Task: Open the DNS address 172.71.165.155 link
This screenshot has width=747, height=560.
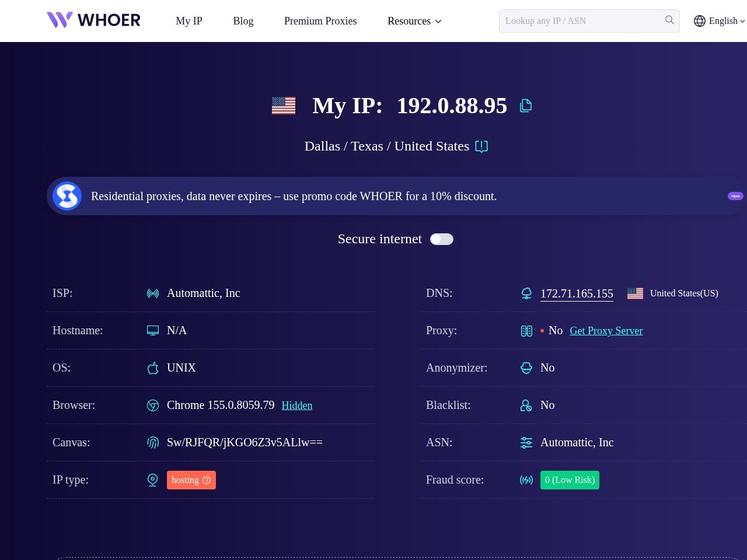Action: pos(577,294)
